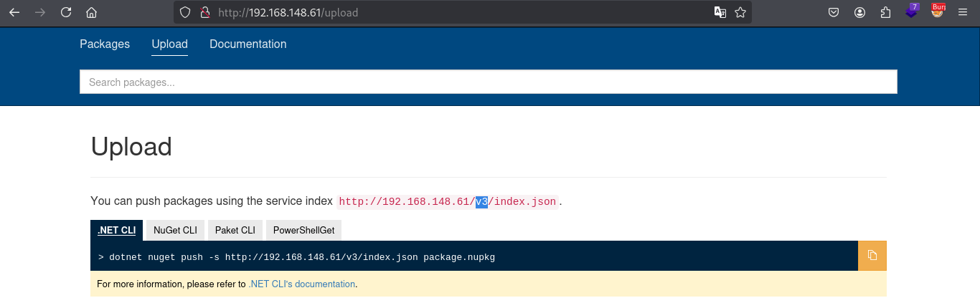This screenshot has height=303, width=980.
Task: Click the dotnet nuget push command text
Action: [296, 256]
